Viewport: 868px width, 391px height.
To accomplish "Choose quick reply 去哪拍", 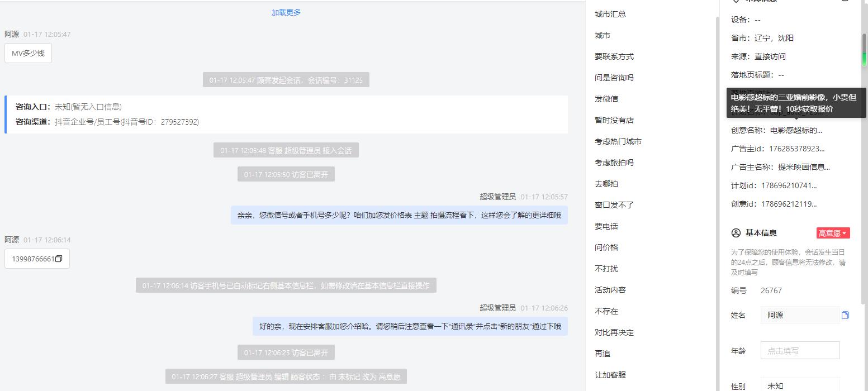I will (x=606, y=184).
